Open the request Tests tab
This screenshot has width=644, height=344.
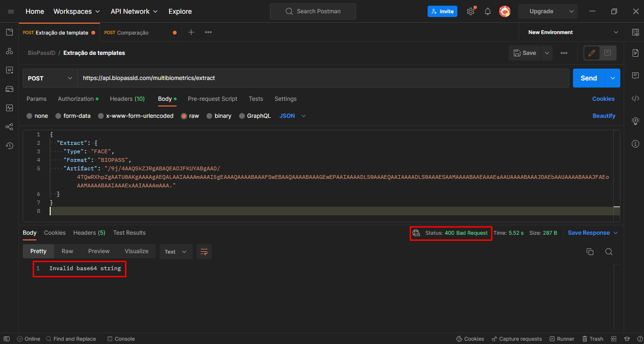[256, 99]
